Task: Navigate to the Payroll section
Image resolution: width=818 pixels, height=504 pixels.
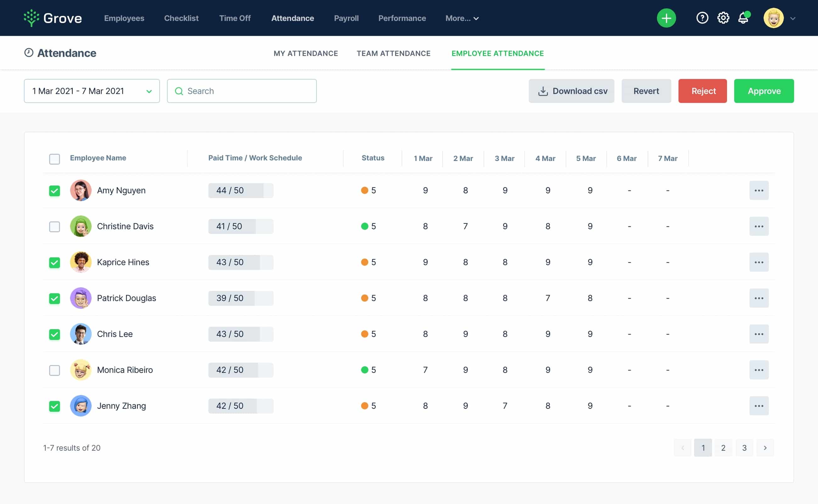Action: coord(346,18)
